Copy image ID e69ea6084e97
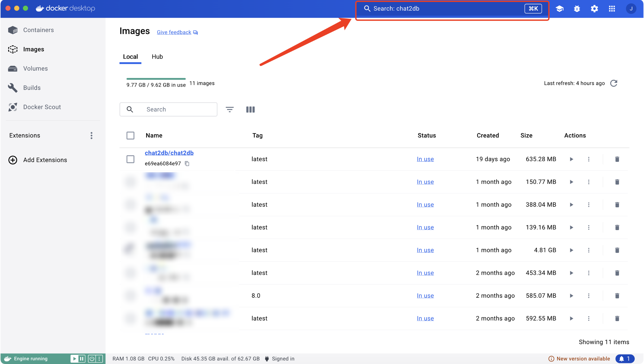The width and height of the screenshot is (644, 364). click(187, 164)
